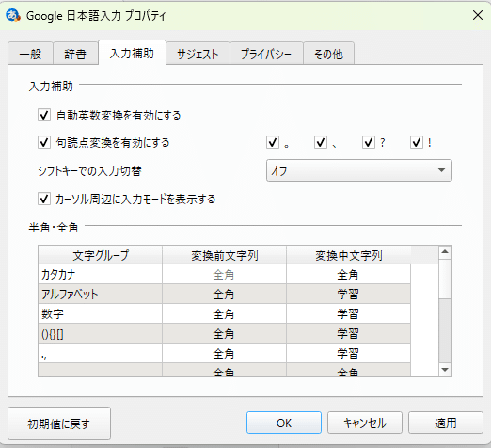Toggle the ! punctuation checkbox

417,142
